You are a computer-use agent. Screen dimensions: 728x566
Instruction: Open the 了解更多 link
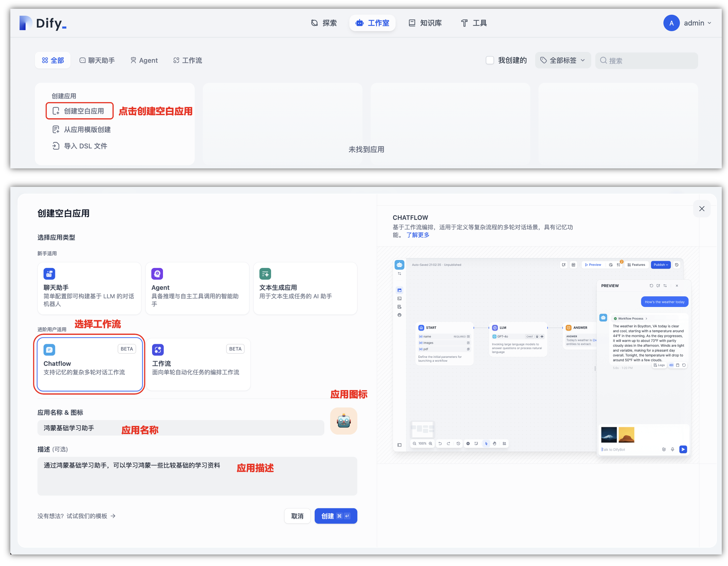click(418, 235)
